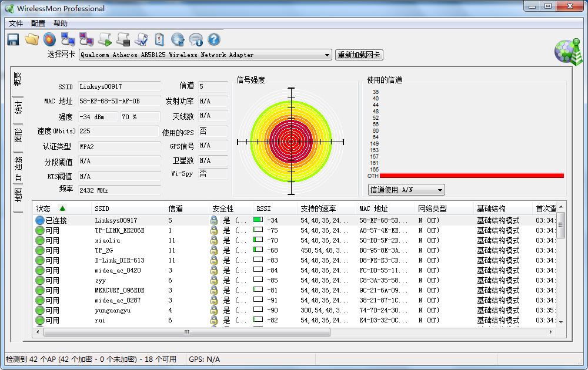Click the two connected computers icon
The image size is (588, 370).
tap(68, 39)
